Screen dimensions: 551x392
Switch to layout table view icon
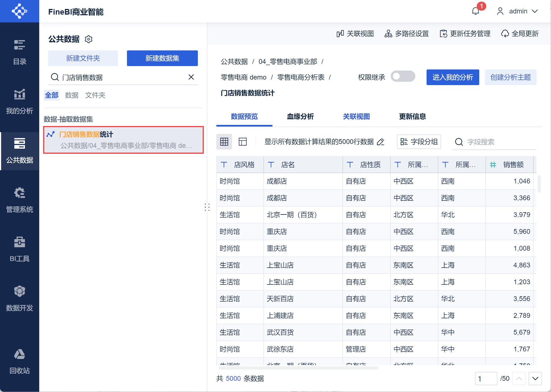(x=243, y=142)
